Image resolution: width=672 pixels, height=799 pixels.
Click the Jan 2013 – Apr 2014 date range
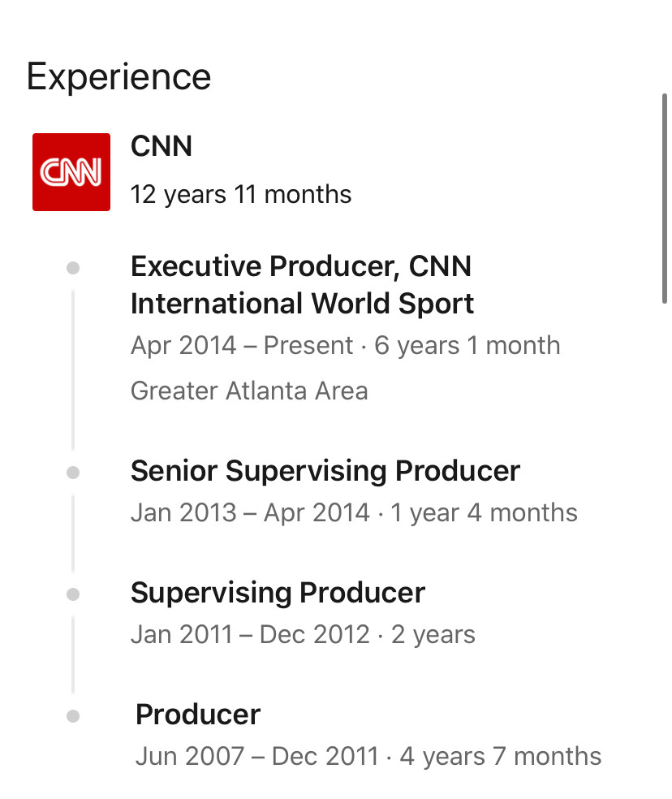coord(250,512)
